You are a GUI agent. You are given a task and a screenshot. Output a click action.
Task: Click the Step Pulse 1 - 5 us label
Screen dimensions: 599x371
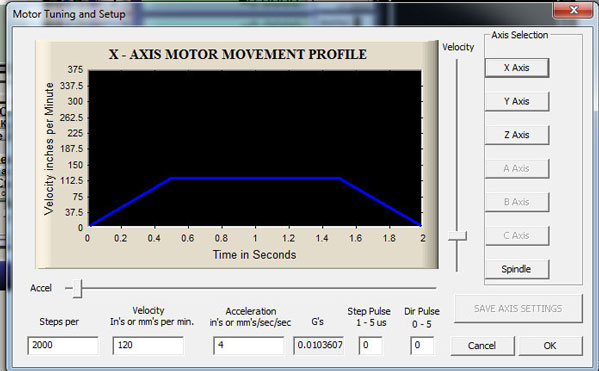click(x=369, y=317)
